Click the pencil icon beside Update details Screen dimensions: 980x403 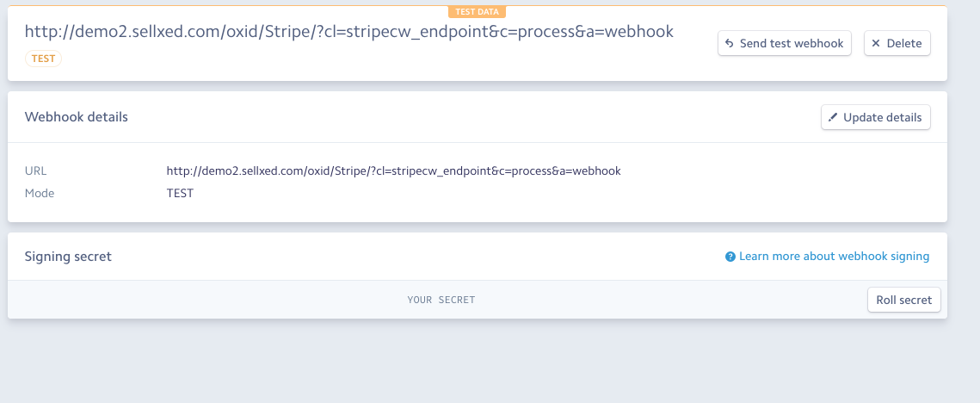click(x=833, y=117)
